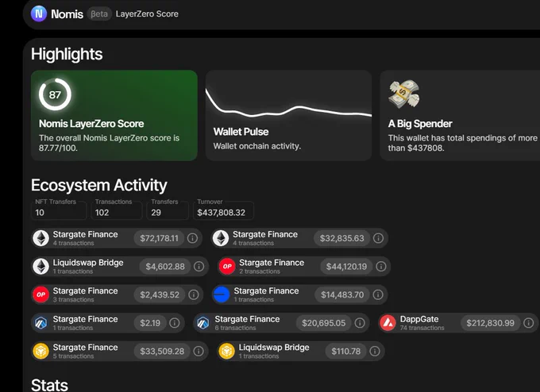Screen dimensions: 540x392
Task: Click Liquidswap Bridge label on Ethereum row
Action: coord(88,263)
